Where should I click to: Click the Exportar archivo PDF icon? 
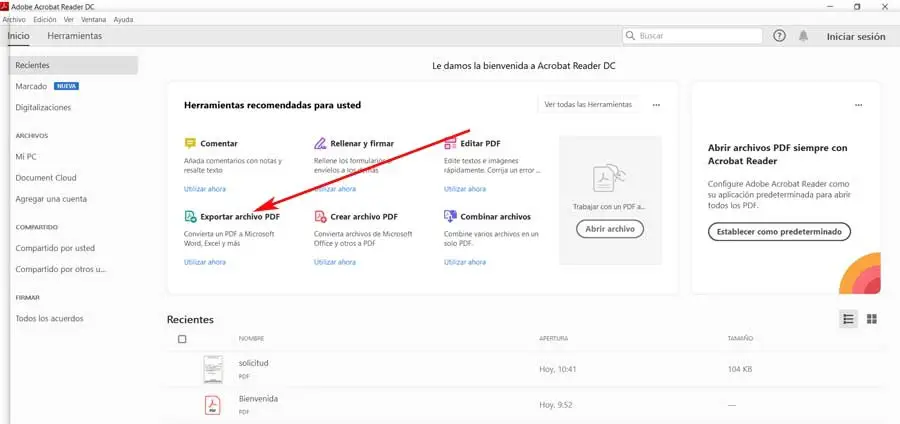[190, 216]
